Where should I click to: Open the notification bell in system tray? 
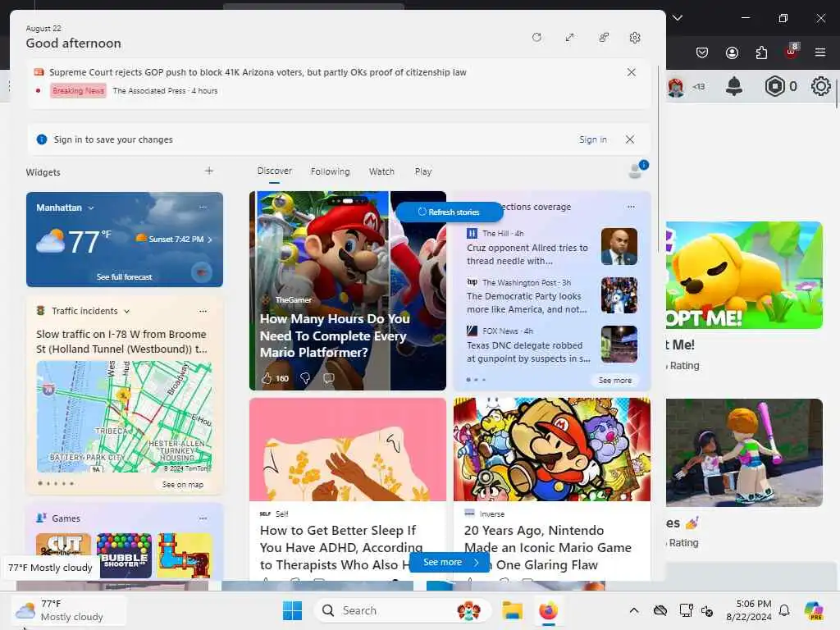[x=784, y=610]
